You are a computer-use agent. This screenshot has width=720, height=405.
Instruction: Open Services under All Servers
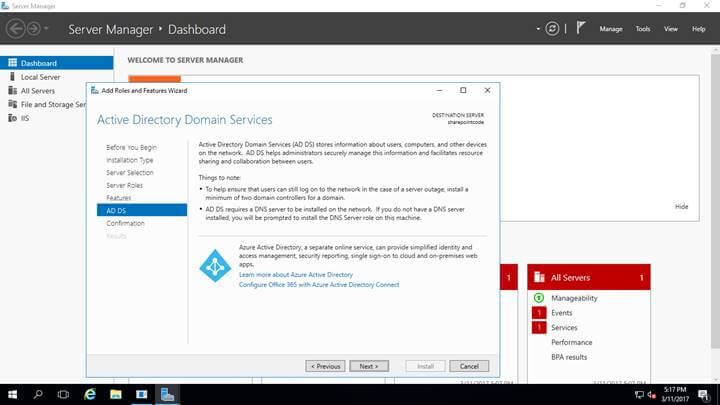point(564,327)
